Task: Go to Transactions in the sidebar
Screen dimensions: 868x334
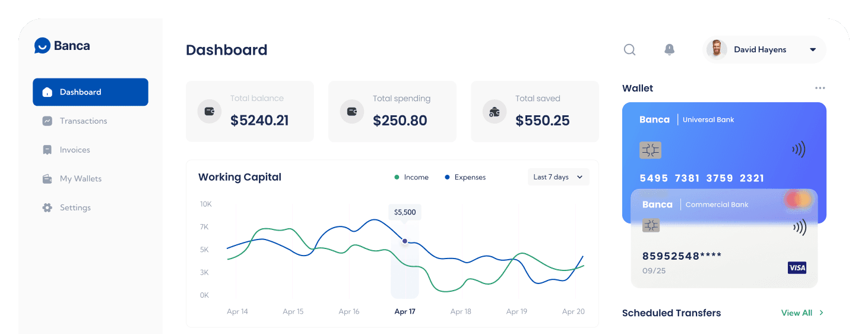Action: coord(83,121)
